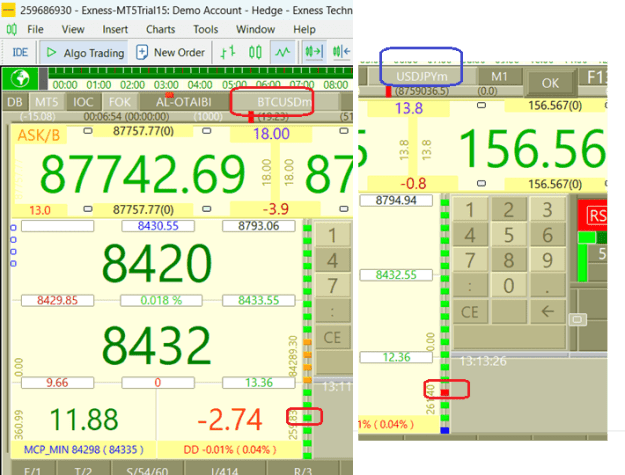Click small rectangle icon right of backspace key
The width and height of the screenshot is (625, 475).
(577, 320)
